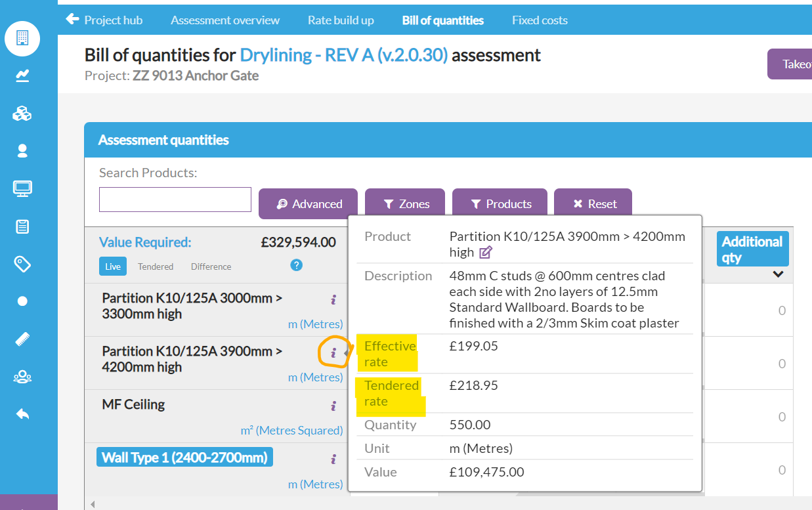Viewport: 812px width, 510px height.
Task: Click info icon for MF Ceiling row
Action: [x=333, y=406]
